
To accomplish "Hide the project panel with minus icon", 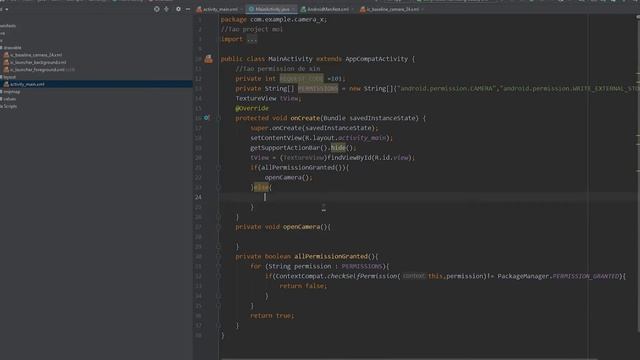I will pos(188,9).
